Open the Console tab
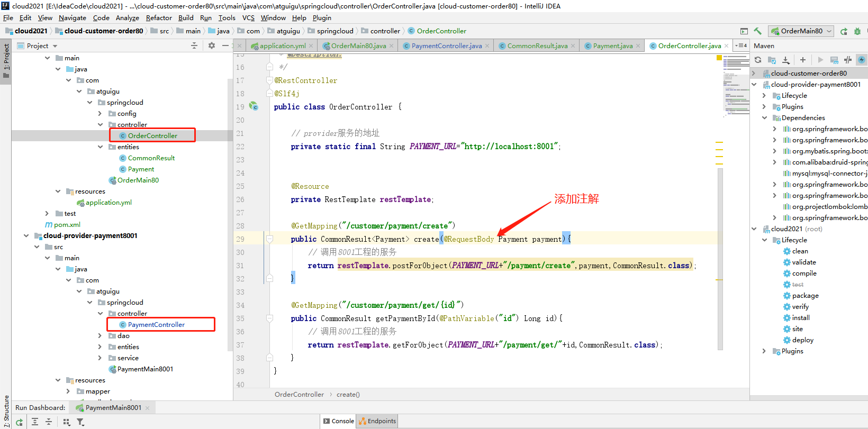The height and width of the screenshot is (429, 868). [x=339, y=421]
